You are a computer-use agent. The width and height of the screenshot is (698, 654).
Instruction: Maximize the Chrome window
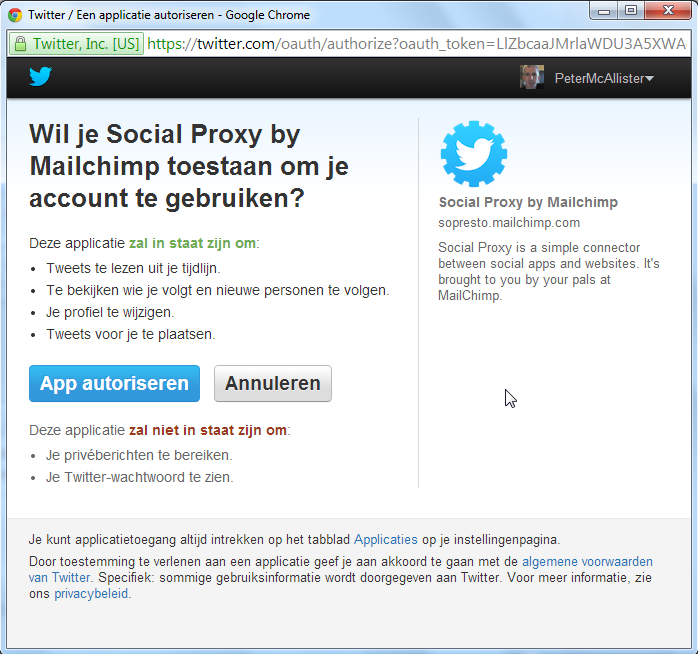[x=630, y=11]
